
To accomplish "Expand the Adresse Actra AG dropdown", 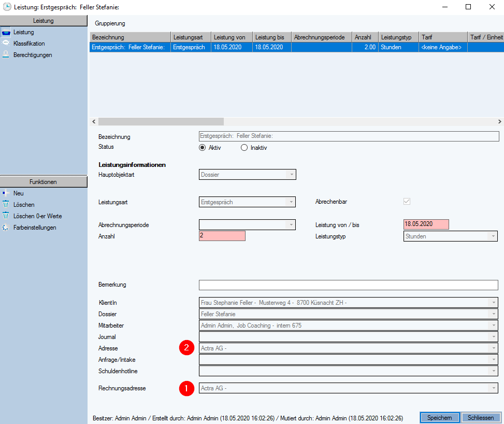I will (x=494, y=348).
